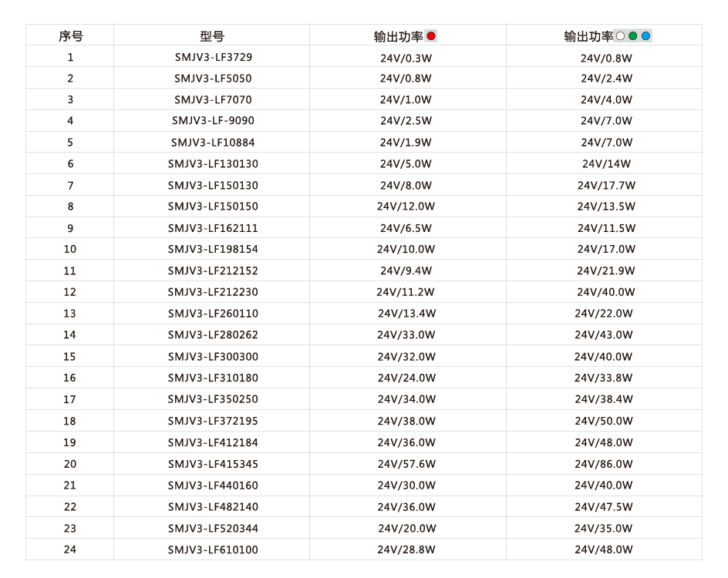Select the 24V/13.4W power value
The width and height of the screenshot is (728, 578).
406,314
